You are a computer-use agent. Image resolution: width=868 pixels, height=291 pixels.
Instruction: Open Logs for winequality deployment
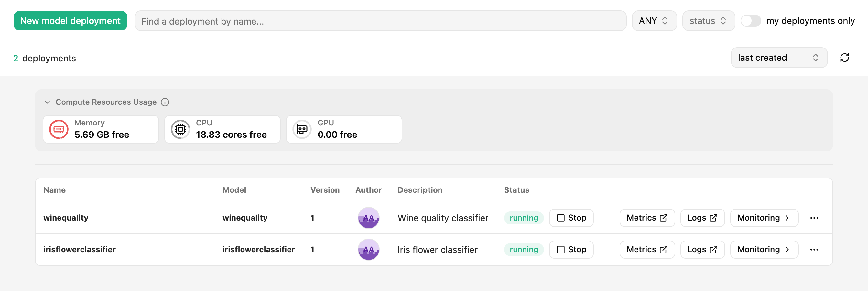(x=702, y=218)
